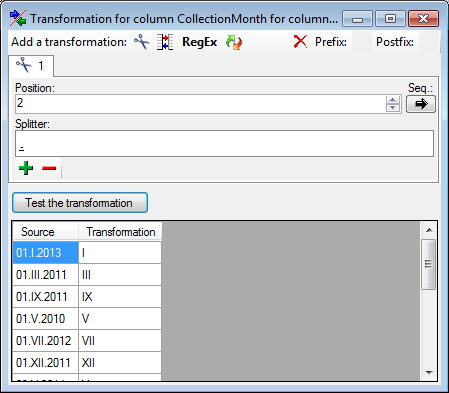This screenshot has width=449, height=393.
Task: Add a cut transformation using scissors icon
Action: 142,42
